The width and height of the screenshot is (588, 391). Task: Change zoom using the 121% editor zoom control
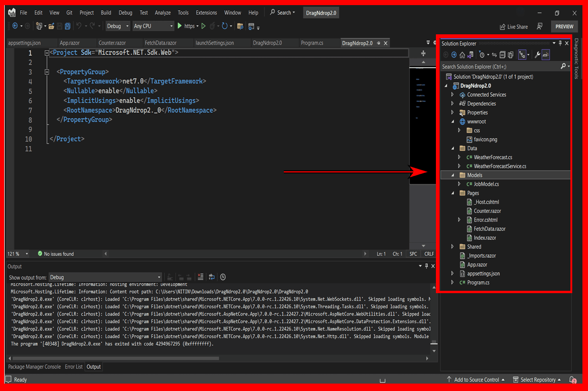coord(17,254)
